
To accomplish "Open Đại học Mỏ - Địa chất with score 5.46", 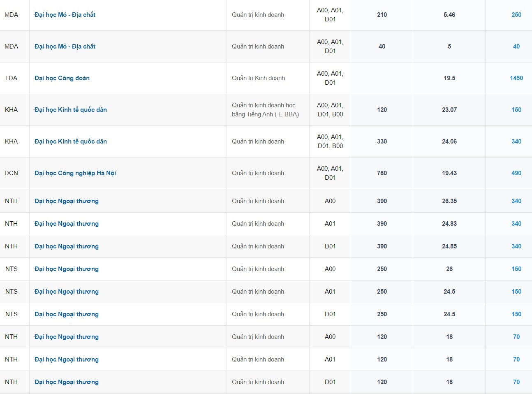I will 65,15.
